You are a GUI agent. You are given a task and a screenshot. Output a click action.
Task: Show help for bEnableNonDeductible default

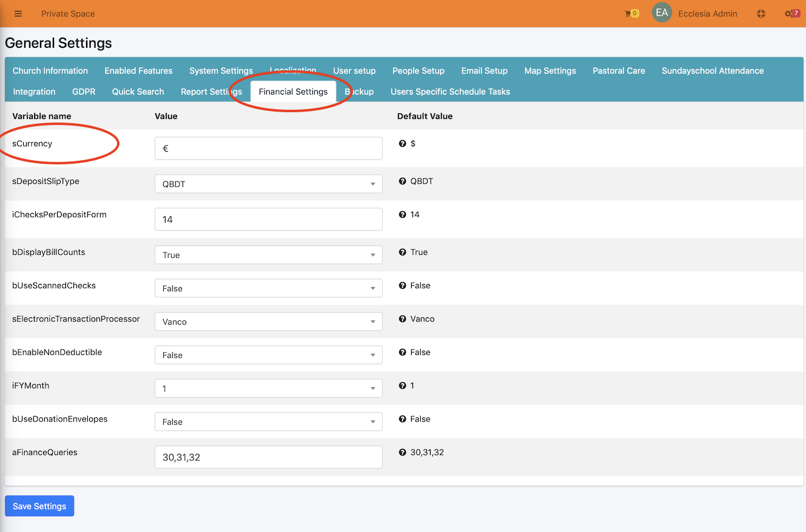click(402, 352)
